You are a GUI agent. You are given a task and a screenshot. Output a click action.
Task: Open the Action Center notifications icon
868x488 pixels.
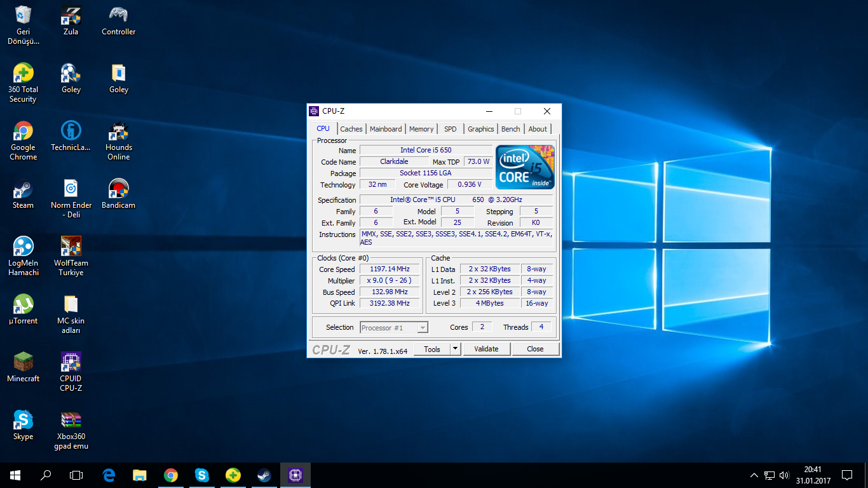[847, 475]
